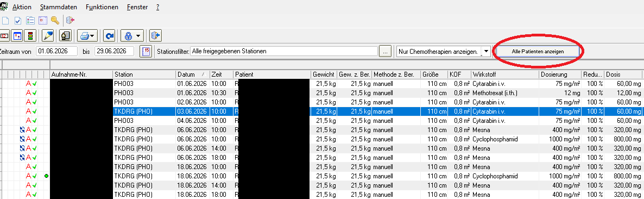Click the '02.06.2026' date cell

[193, 102]
